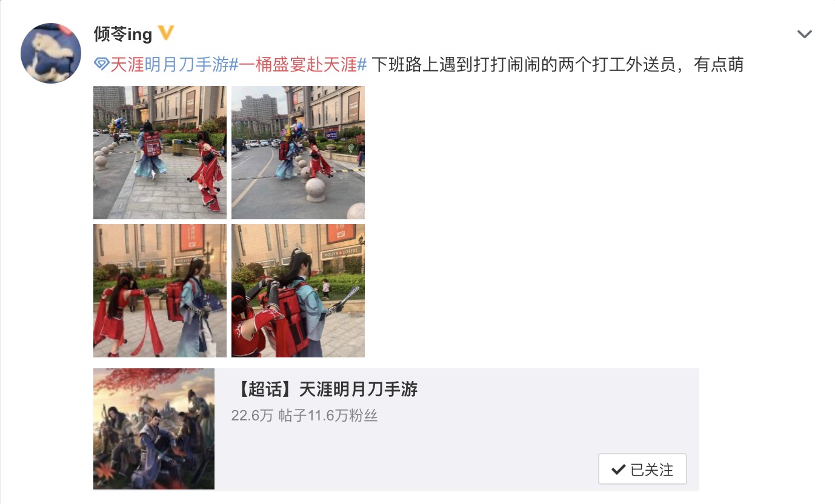Open the 倾苓ing profile avatar
Image resolution: width=835 pixels, height=504 pixels.
51,53
